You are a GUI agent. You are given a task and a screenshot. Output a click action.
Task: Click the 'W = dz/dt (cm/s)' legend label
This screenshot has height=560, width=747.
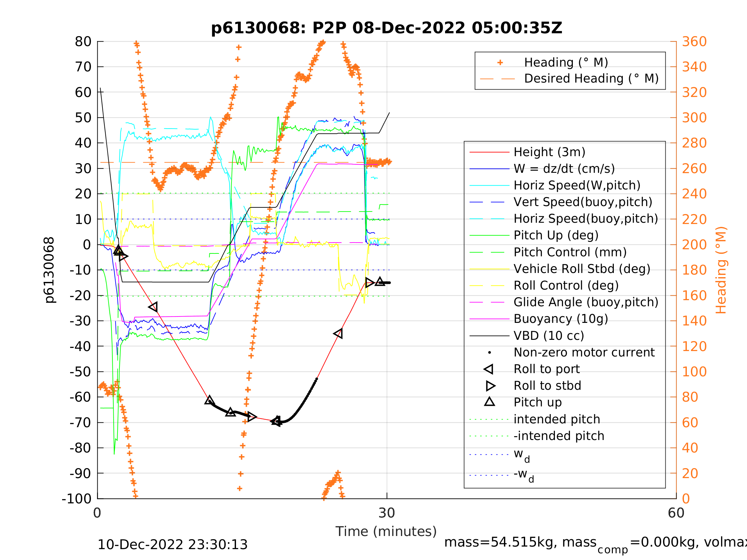point(564,169)
